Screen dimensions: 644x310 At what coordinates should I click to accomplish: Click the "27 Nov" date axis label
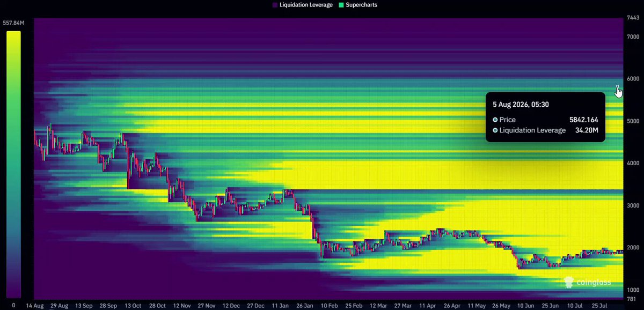pyautogui.click(x=207, y=305)
